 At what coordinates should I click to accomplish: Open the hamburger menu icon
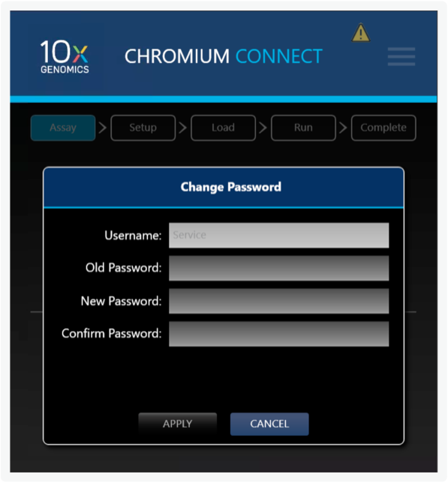(x=401, y=56)
